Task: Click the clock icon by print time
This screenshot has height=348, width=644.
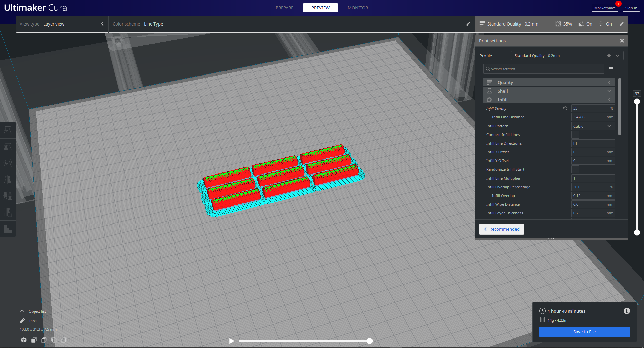Action: [542, 311]
